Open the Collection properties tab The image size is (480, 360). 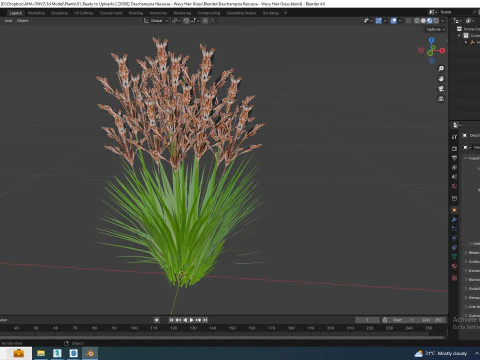(x=454, y=198)
